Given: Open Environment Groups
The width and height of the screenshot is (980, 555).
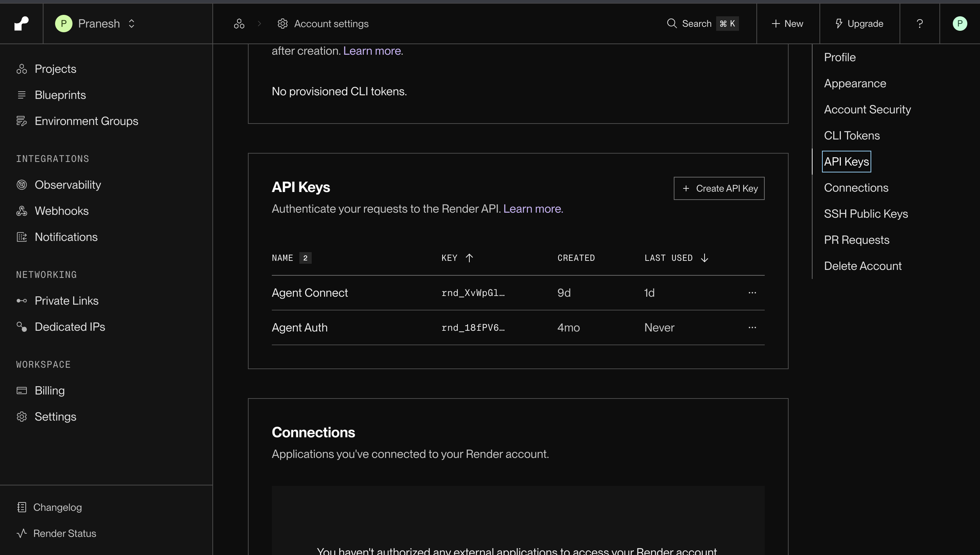Looking at the screenshot, I should [78, 121].
